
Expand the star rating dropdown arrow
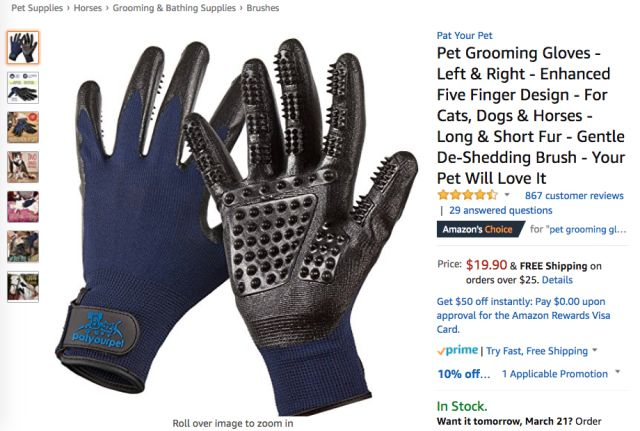point(507,195)
